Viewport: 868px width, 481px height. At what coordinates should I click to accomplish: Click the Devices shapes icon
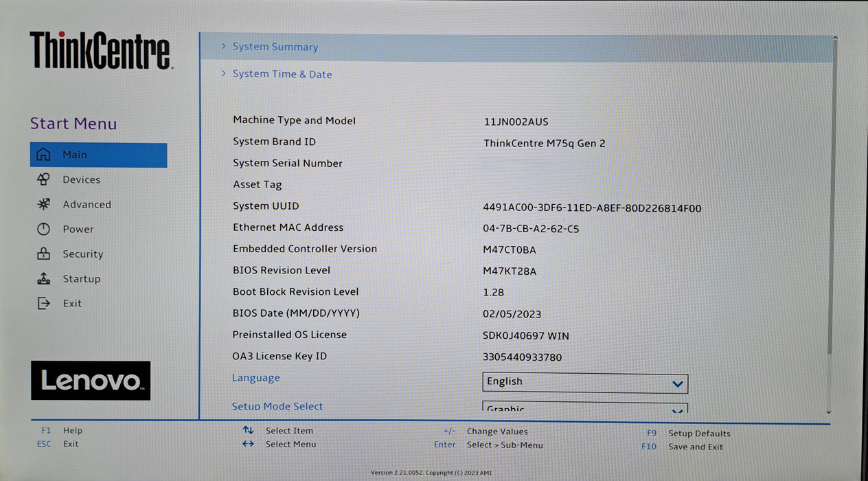coord(43,179)
